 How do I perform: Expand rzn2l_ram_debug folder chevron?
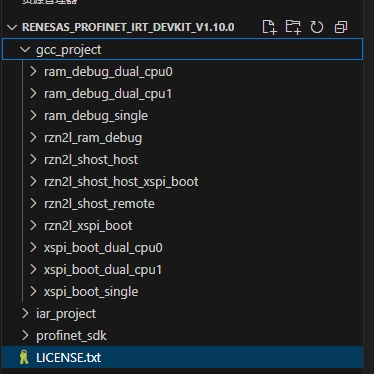[33, 137]
